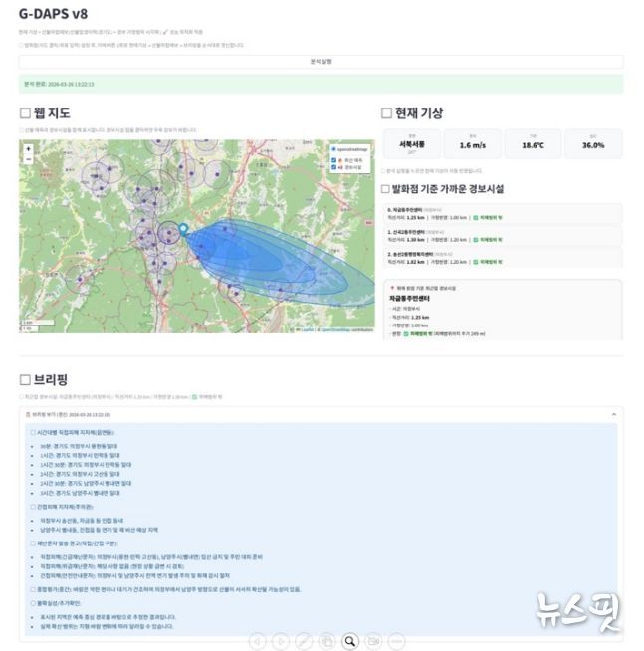Select the openstreetmap base layer radio
The width and height of the screenshot is (644, 651).
pyautogui.click(x=332, y=149)
